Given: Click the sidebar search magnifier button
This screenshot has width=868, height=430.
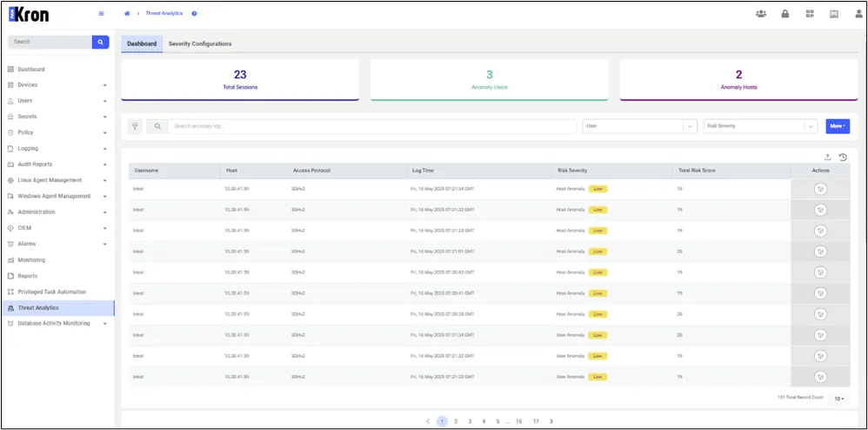Looking at the screenshot, I should point(100,42).
